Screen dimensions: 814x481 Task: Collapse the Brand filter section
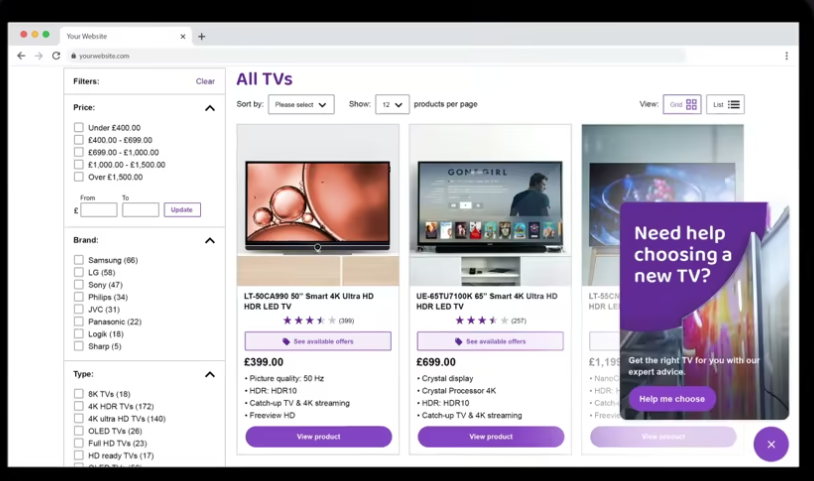pos(210,240)
